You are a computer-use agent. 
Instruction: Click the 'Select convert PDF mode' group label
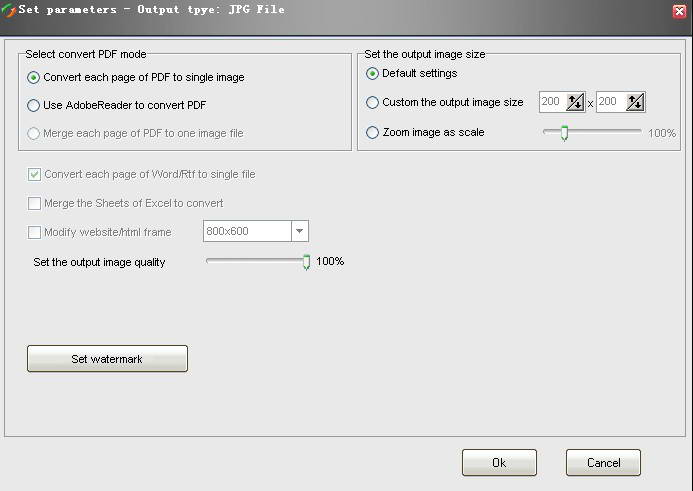tap(86, 54)
